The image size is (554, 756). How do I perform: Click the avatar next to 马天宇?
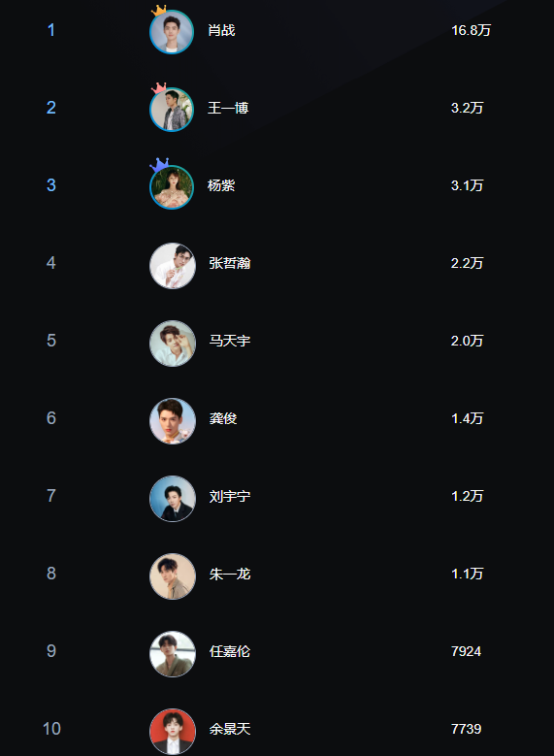(173, 344)
